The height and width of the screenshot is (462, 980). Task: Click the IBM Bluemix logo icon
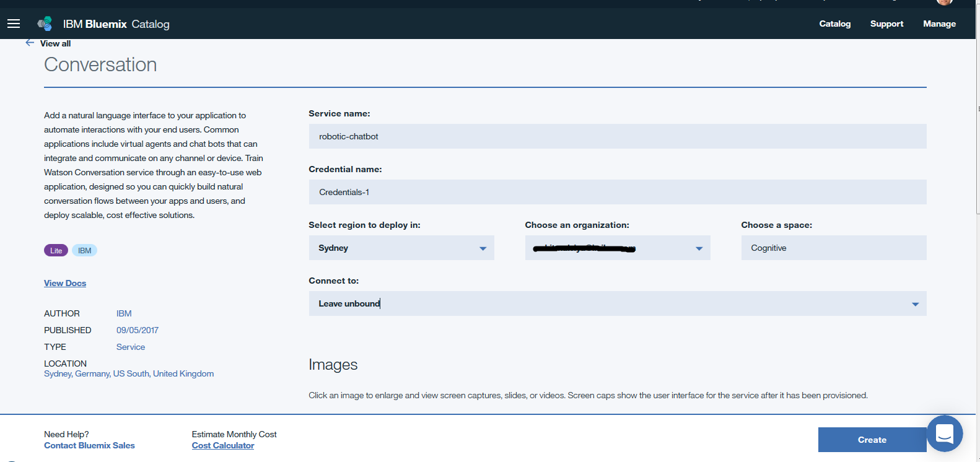click(45, 24)
